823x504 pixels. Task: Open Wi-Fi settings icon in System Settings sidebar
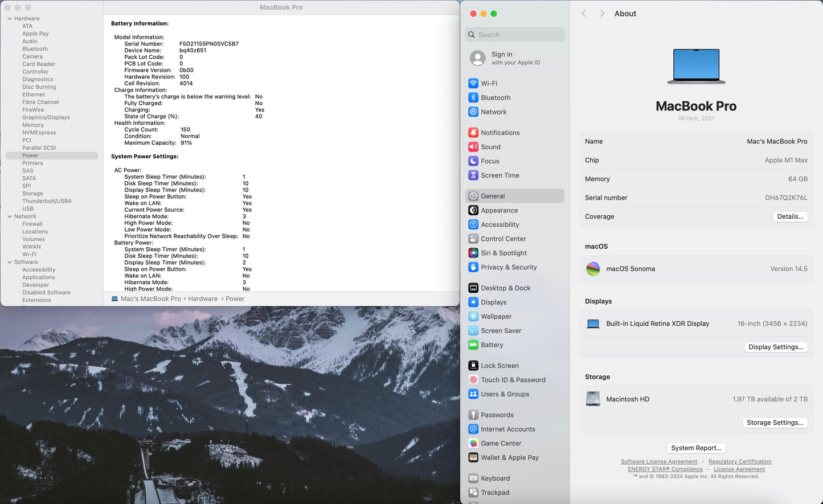pyautogui.click(x=473, y=83)
